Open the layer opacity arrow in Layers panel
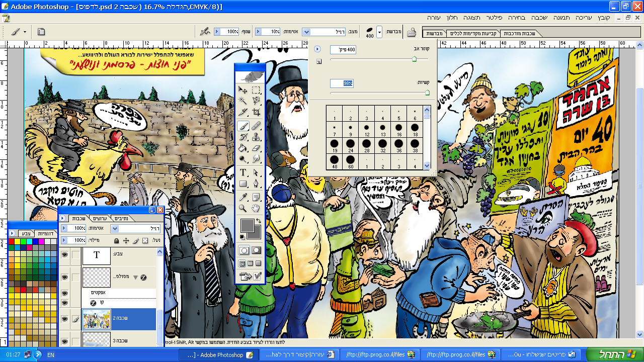Screen dimensions: 644x362 click(64, 228)
